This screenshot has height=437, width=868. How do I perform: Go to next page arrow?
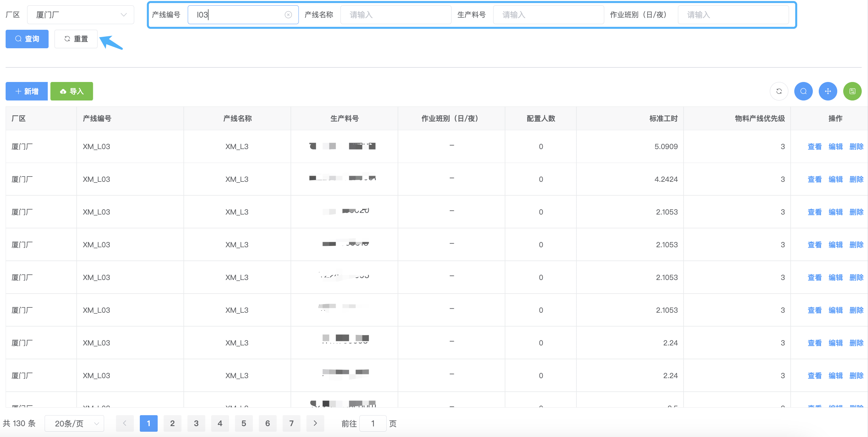point(315,423)
